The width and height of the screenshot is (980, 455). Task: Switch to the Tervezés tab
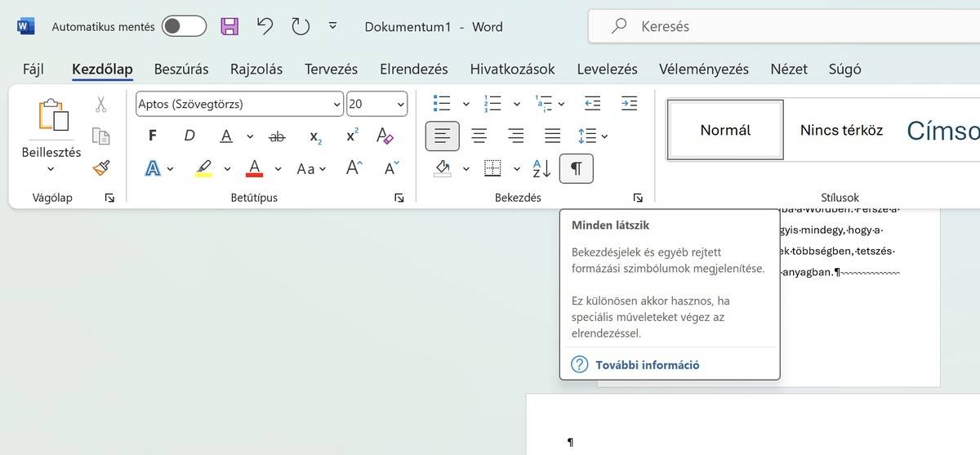click(x=332, y=69)
